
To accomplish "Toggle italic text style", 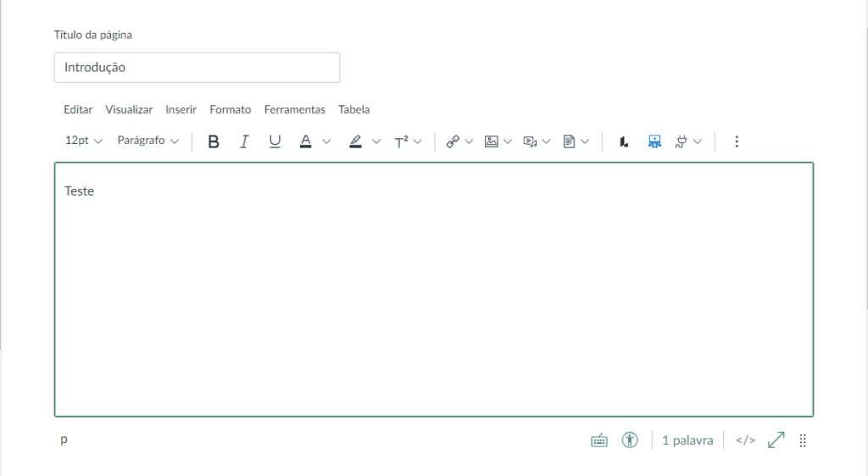I will [244, 141].
